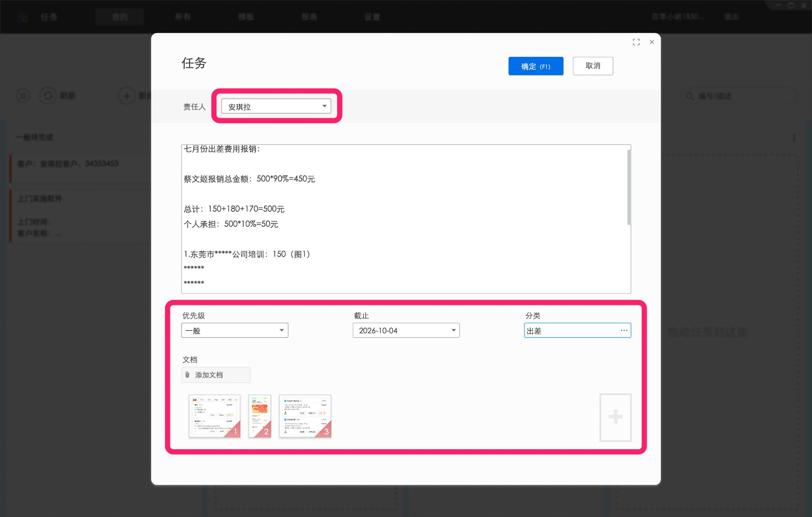Screen dimensions: 812x517
Task: Click the large plus box to add a document
Action: [615, 417]
